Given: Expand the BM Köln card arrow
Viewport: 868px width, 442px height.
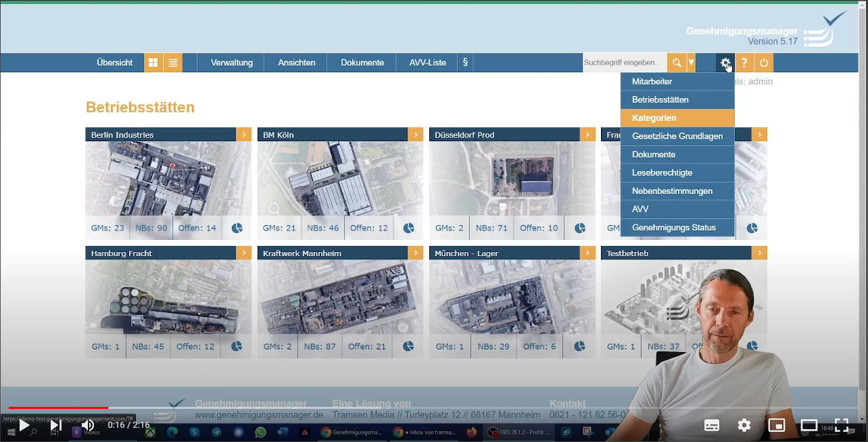Looking at the screenshot, I should tap(416, 135).
